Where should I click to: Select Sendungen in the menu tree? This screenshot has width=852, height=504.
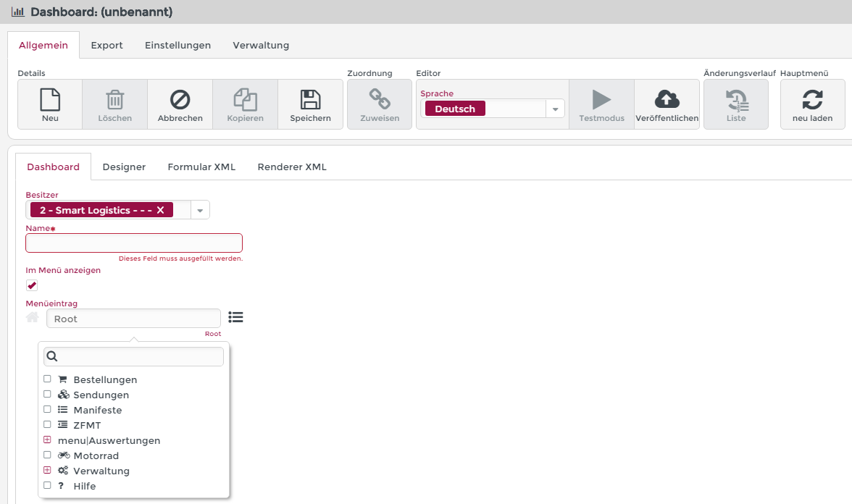(x=101, y=395)
